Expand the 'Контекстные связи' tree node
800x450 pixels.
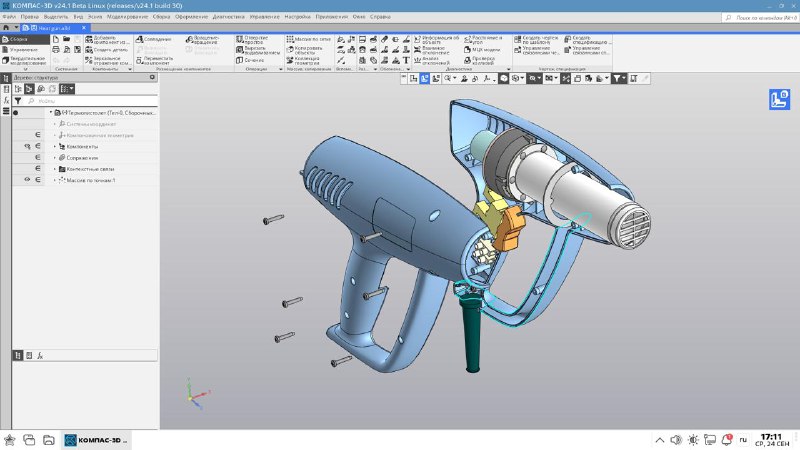(x=53, y=169)
